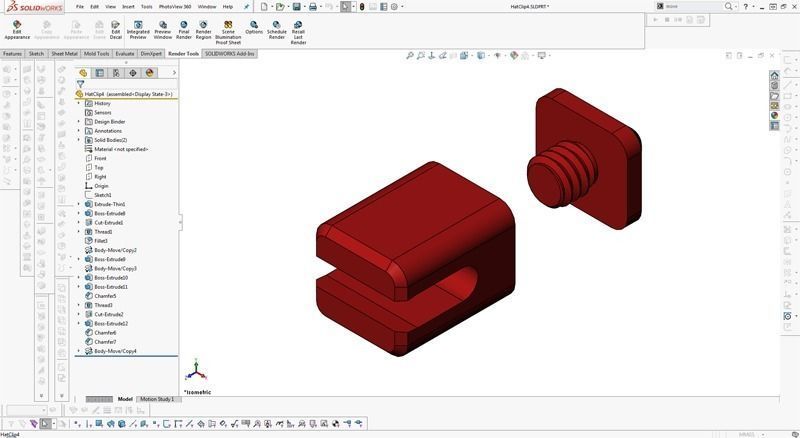Open the PhotoView 360 menu
800x438 pixels.
tap(175, 7)
